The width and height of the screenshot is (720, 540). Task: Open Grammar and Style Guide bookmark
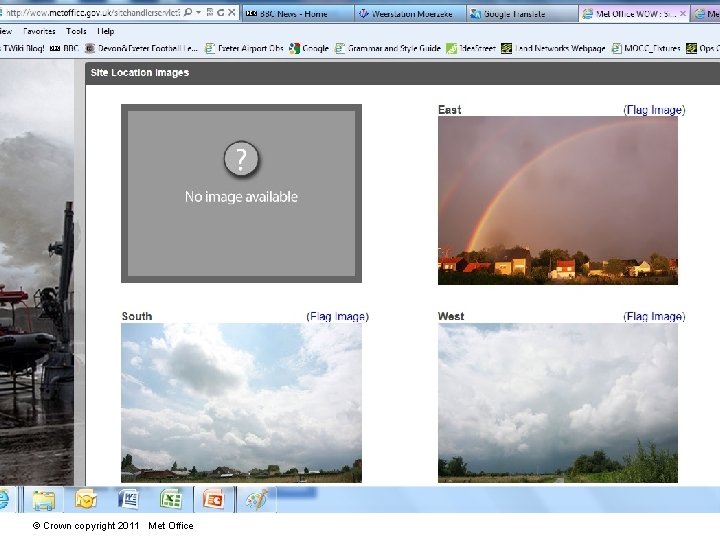point(388,48)
